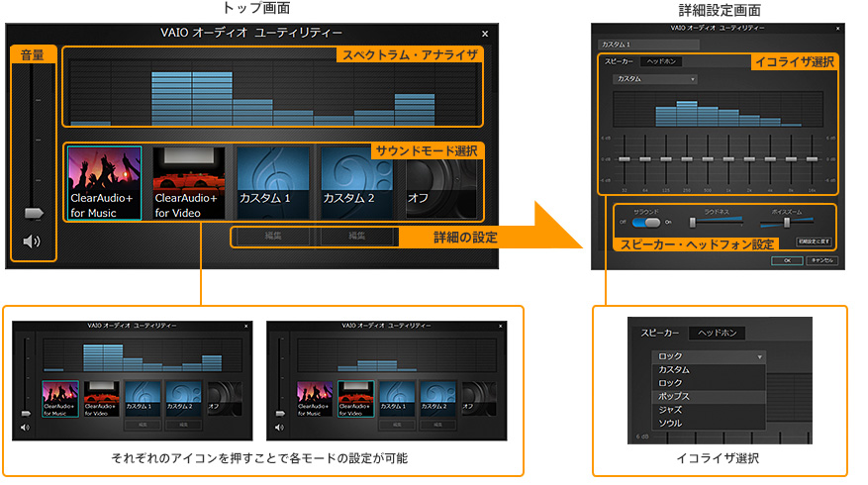Close the large top-screen VAIO audio utility window

click(485, 34)
